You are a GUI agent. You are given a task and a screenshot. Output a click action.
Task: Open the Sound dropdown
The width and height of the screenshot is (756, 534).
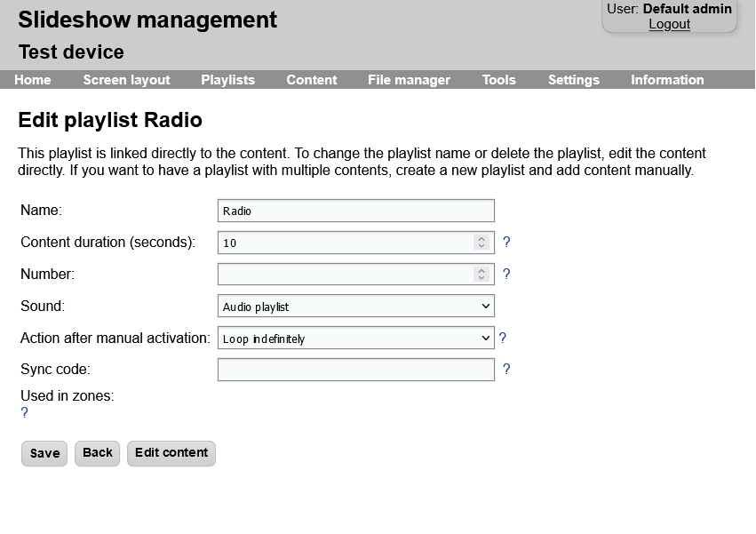(x=355, y=307)
